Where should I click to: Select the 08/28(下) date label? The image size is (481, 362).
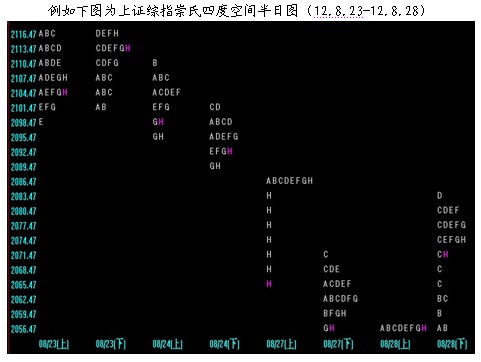(452, 344)
